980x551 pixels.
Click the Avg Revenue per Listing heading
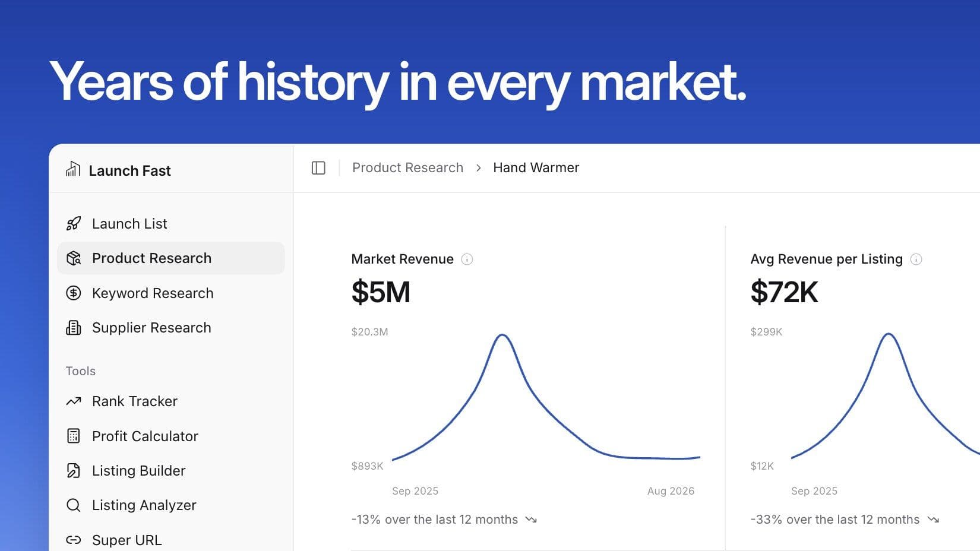826,259
